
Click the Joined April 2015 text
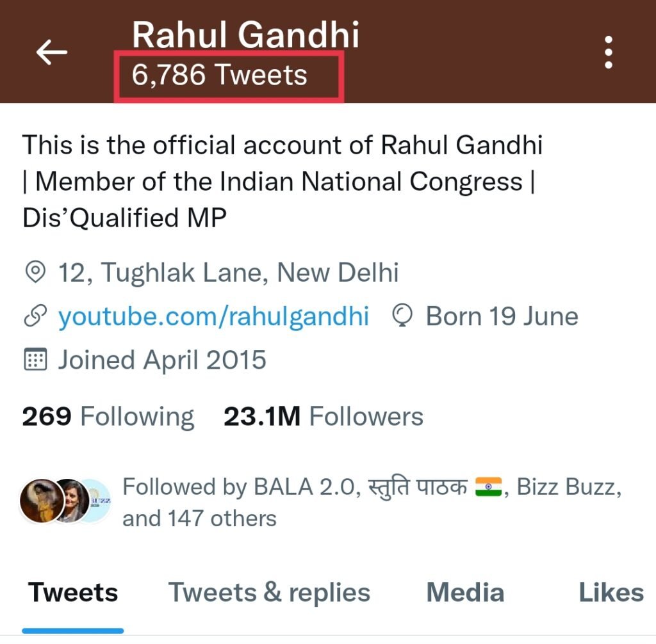162,360
